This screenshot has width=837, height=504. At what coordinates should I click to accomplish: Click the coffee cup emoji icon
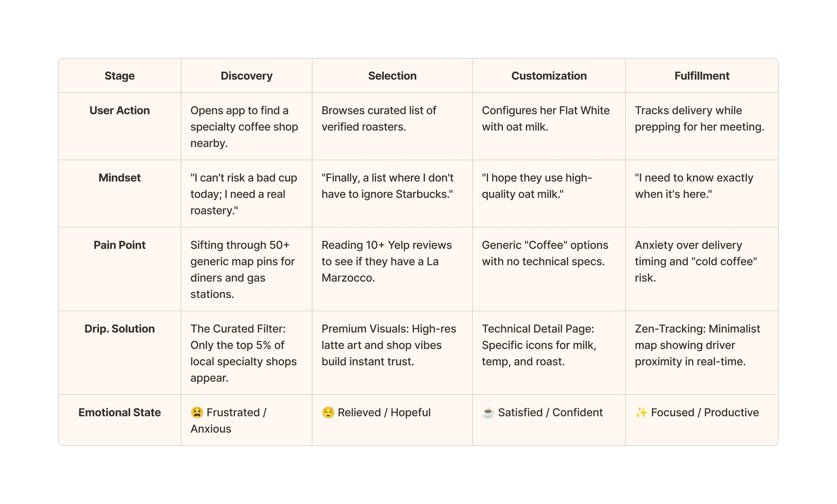click(488, 413)
